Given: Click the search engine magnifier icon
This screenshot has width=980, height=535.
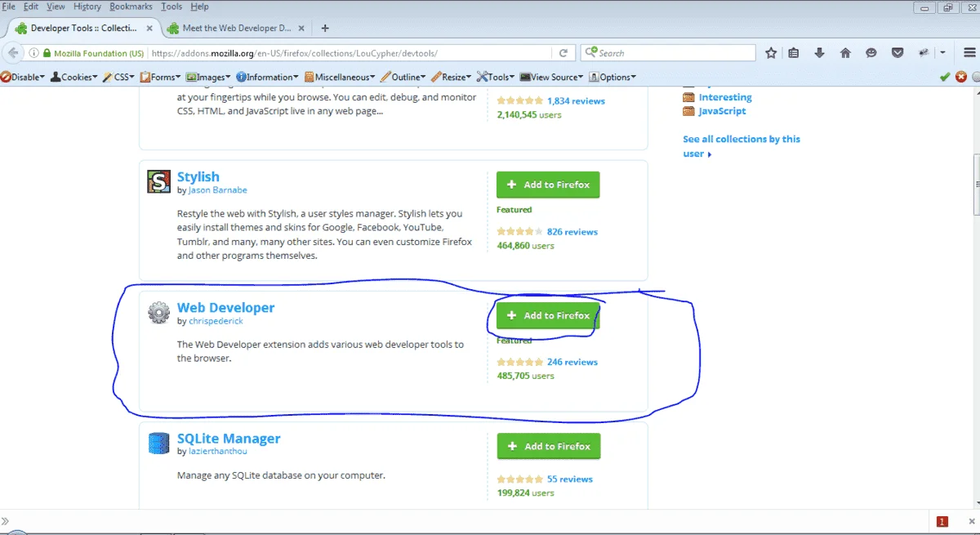Looking at the screenshot, I should (590, 53).
